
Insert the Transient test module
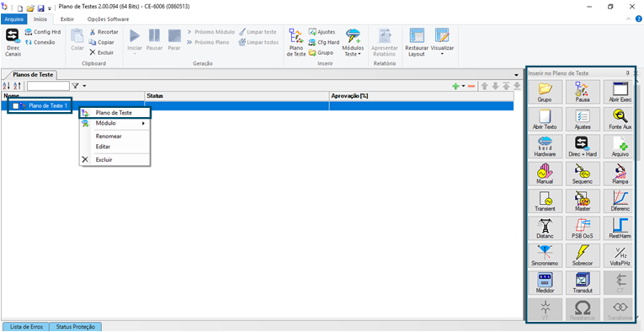click(x=544, y=201)
